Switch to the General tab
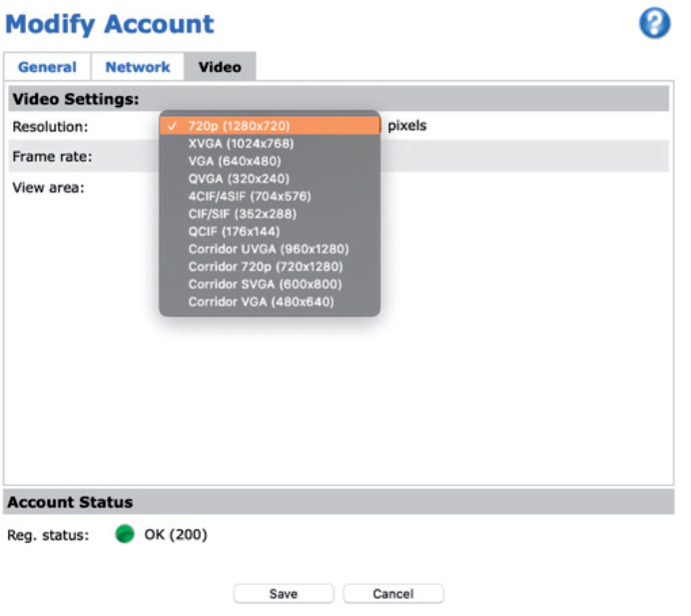Image resolution: width=691 pixels, height=616 pixels. (47, 67)
